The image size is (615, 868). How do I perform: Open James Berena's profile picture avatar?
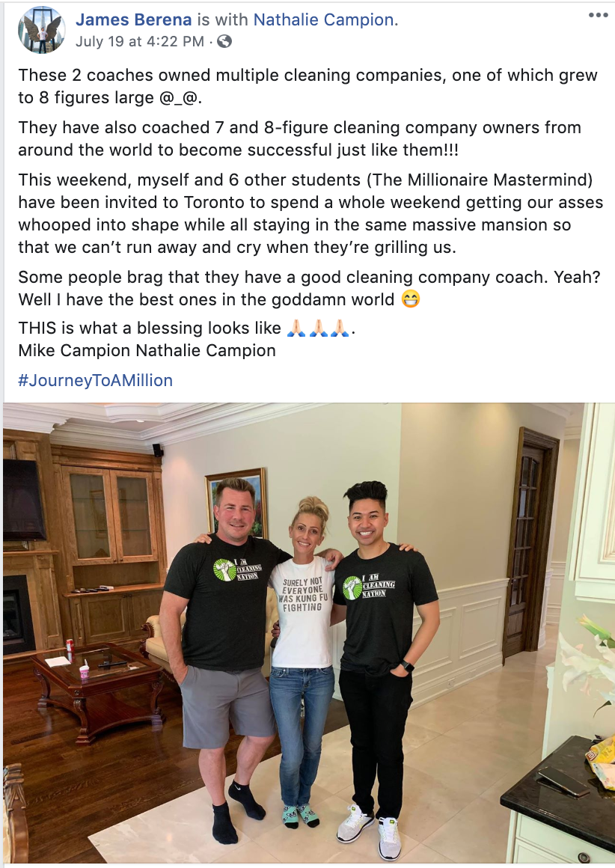42,31
